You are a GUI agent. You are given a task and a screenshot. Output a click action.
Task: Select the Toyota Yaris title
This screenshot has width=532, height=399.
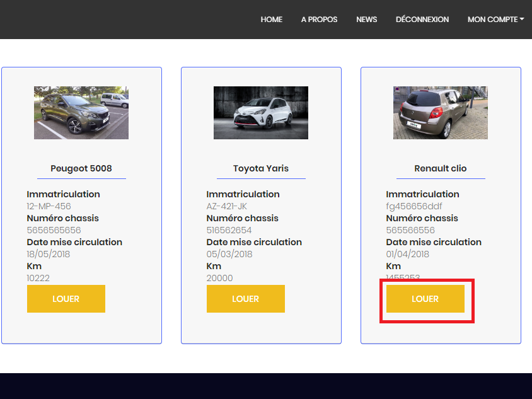coord(261,168)
